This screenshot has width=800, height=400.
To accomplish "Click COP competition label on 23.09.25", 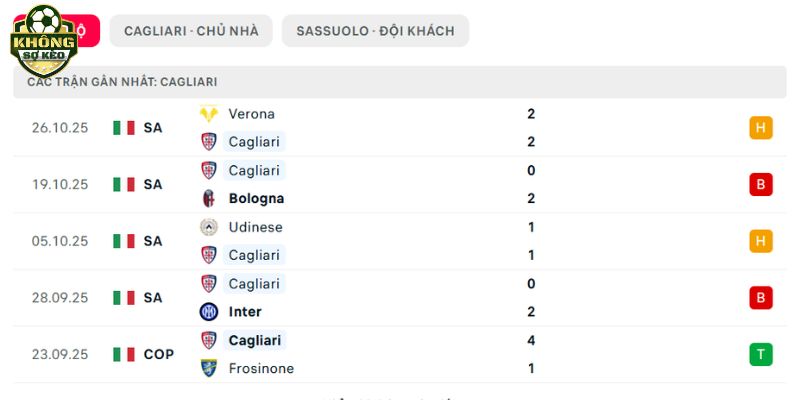I will 158,354.
